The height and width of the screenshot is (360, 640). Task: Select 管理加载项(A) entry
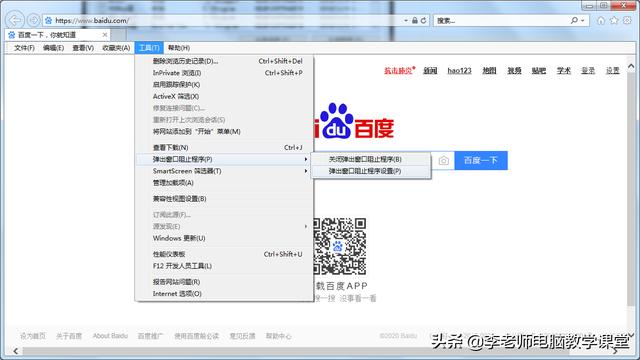click(x=224, y=183)
